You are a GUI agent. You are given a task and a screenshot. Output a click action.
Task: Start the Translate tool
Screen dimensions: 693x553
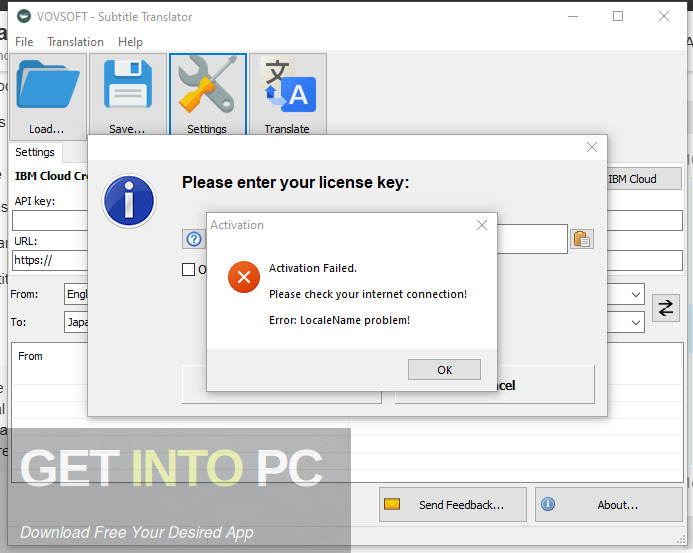coord(288,96)
